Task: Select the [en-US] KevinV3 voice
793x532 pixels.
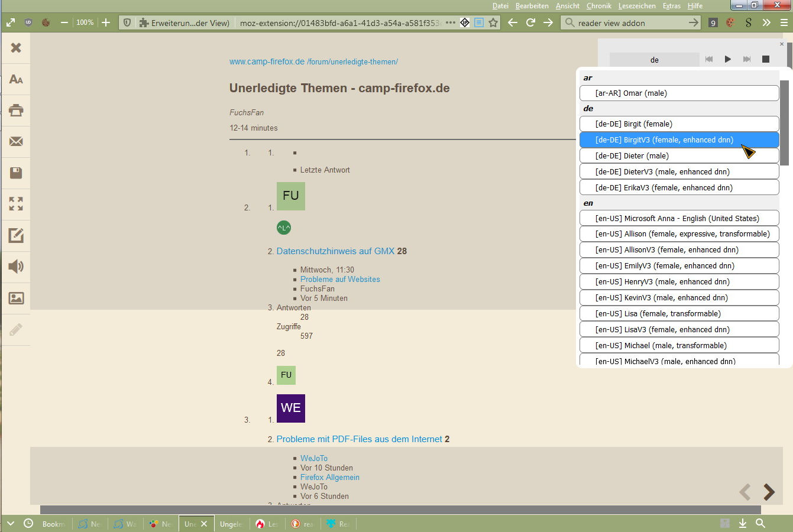Action: click(x=679, y=297)
